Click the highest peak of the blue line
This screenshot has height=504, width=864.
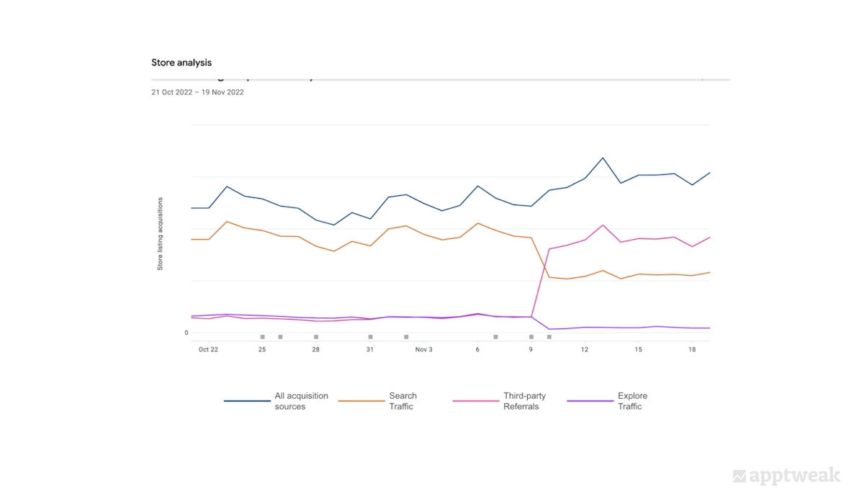[603, 158]
